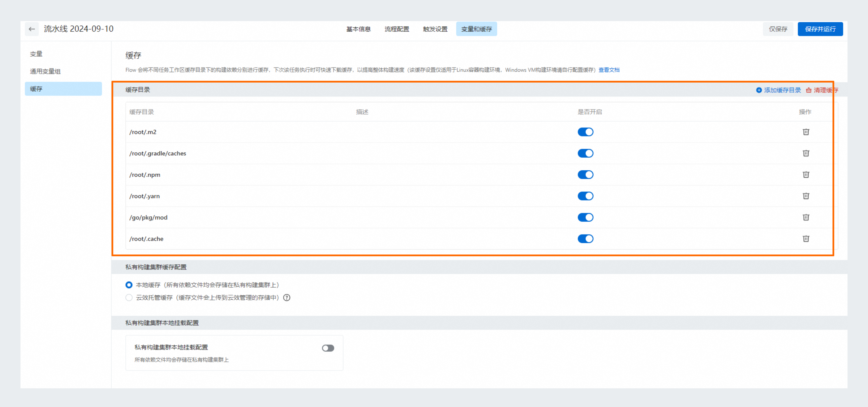Click the /root/.npm path text

coord(145,175)
